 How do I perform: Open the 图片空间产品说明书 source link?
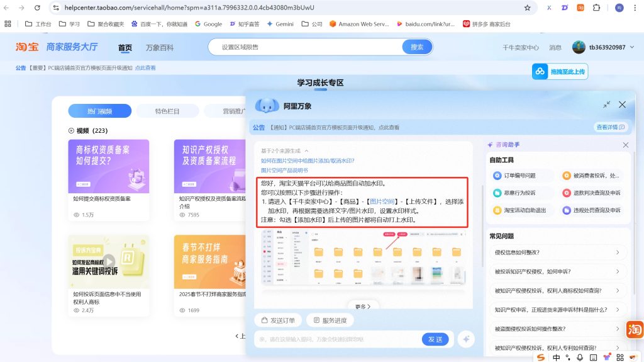click(x=285, y=170)
